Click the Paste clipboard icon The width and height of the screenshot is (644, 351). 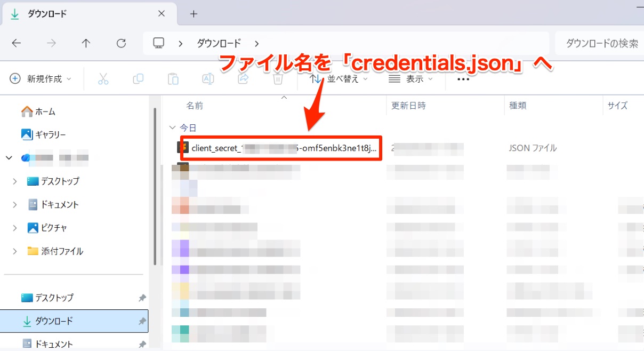[173, 79]
